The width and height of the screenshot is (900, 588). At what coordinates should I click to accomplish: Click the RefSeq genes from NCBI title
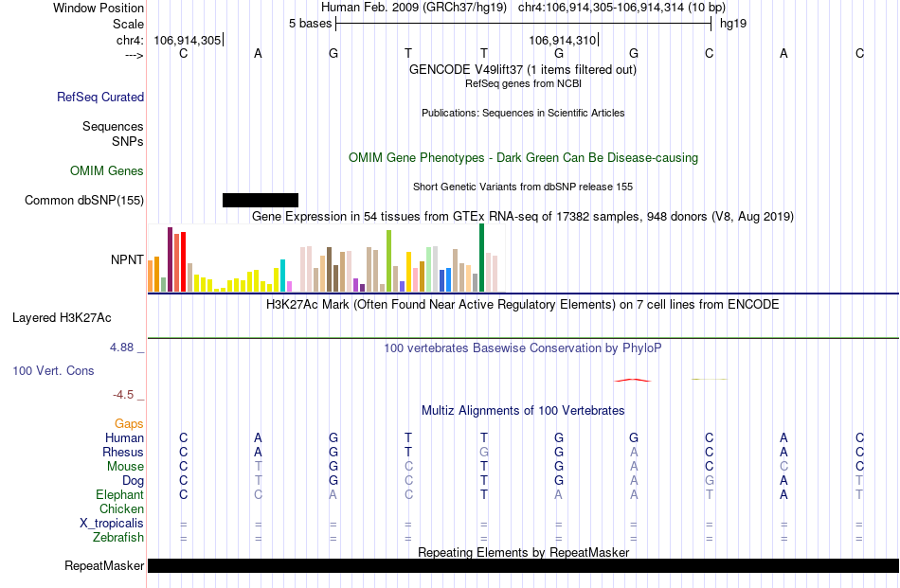pyautogui.click(x=523, y=83)
